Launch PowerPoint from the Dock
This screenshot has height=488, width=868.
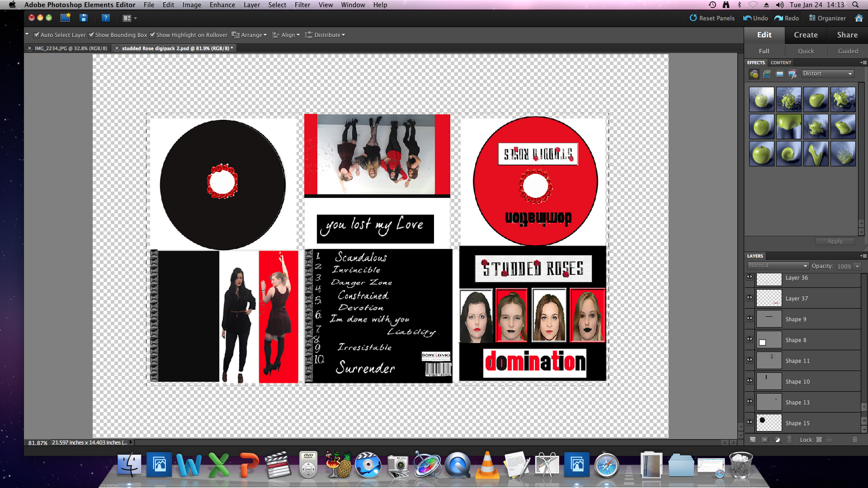pyautogui.click(x=248, y=465)
